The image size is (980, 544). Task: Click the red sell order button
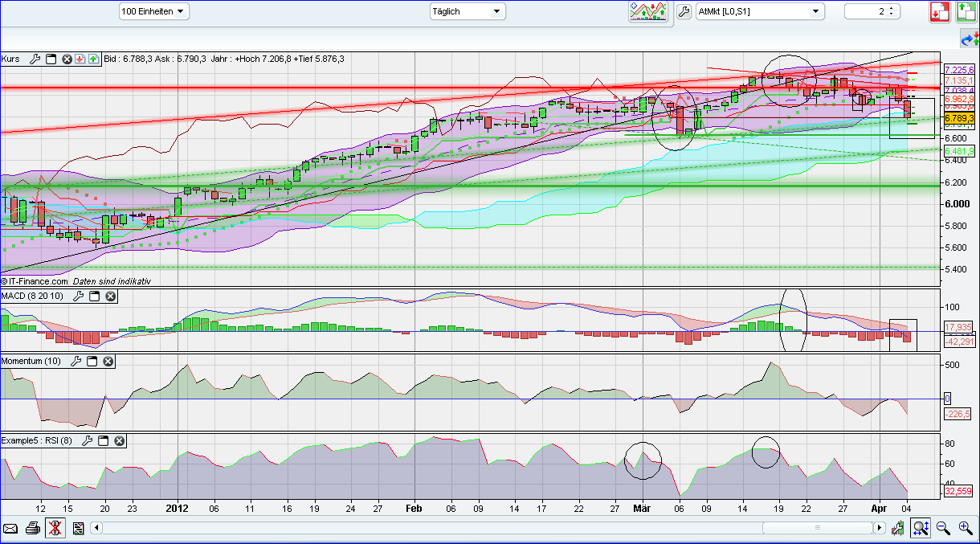tap(941, 11)
